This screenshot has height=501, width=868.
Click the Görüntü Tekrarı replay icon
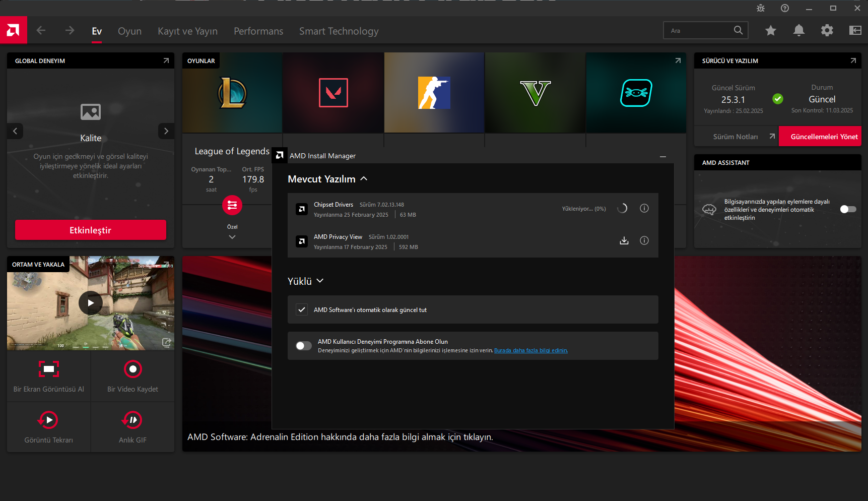(x=48, y=420)
